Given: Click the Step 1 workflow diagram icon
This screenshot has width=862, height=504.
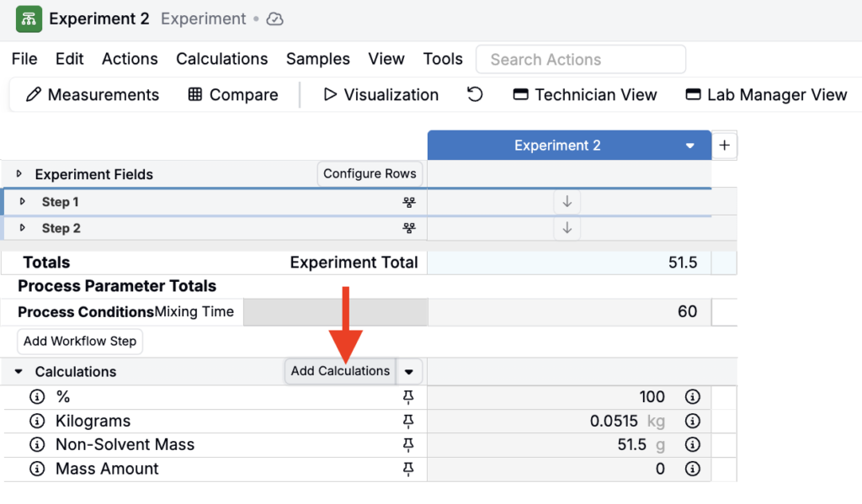Looking at the screenshot, I should (x=408, y=202).
